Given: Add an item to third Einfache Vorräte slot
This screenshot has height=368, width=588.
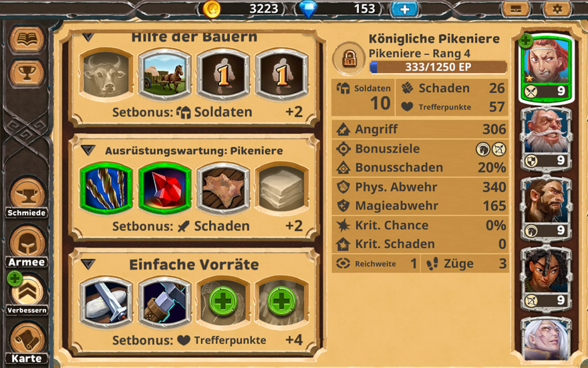Looking at the screenshot, I should click(x=223, y=302).
